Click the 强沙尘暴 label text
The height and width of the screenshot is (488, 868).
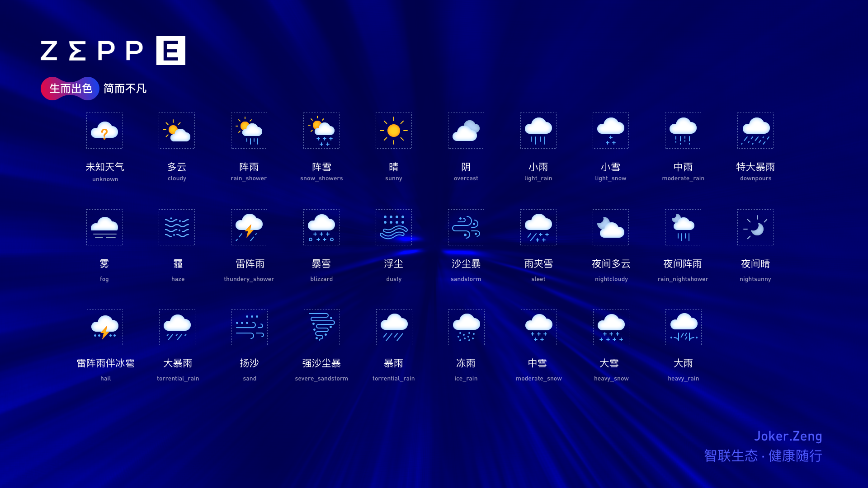click(321, 363)
